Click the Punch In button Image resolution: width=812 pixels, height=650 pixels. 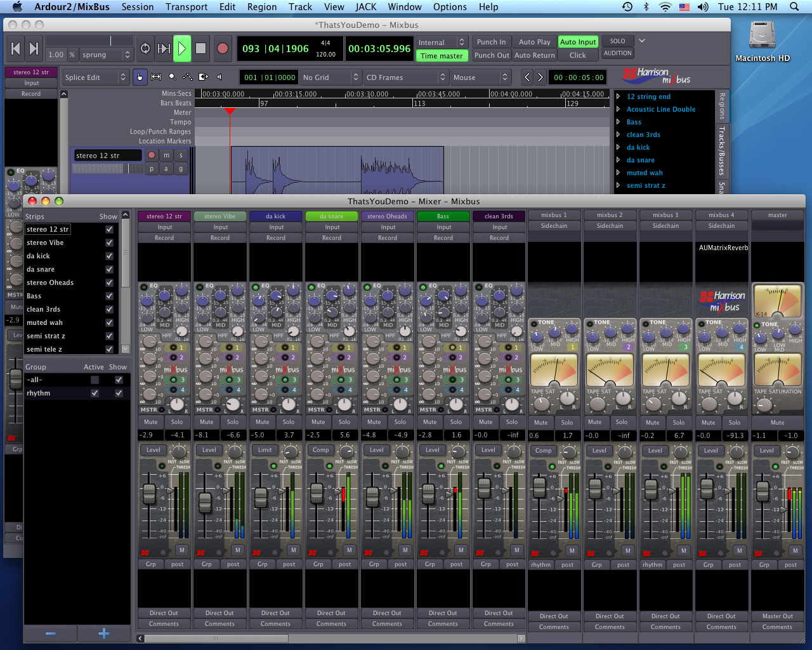(x=491, y=42)
